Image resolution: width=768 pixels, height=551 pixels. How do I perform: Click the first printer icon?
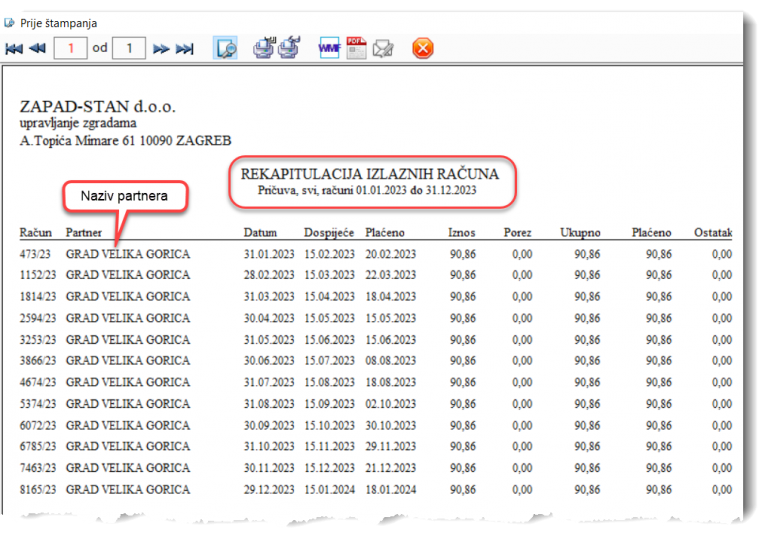264,48
